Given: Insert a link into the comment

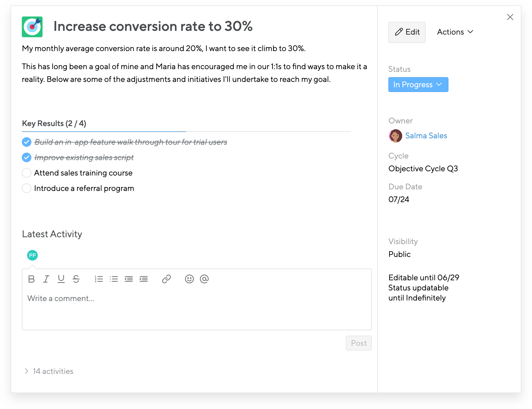Looking at the screenshot, I should pyautogui.click(x=167, y=279).
